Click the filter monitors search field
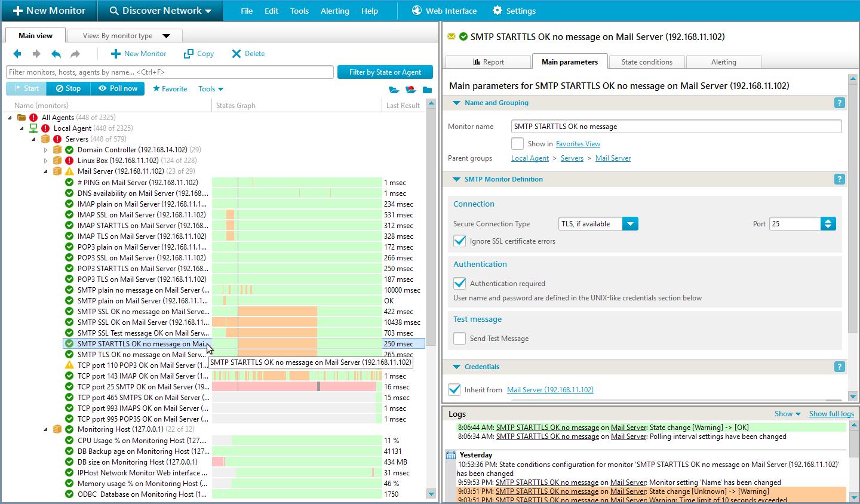The image size is (860, 504). pos(170,72)
